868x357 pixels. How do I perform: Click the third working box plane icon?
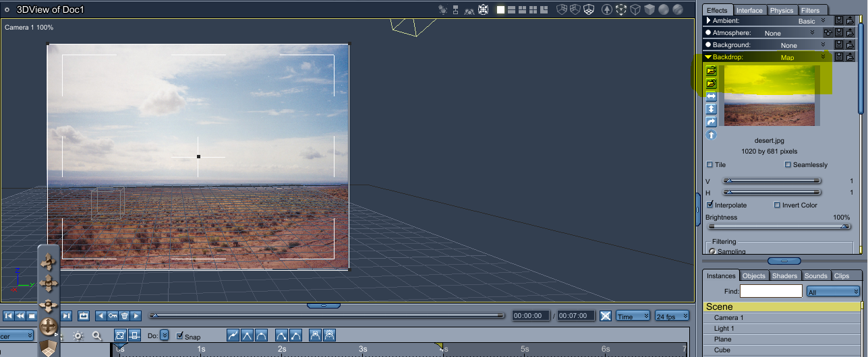[588, 9]
